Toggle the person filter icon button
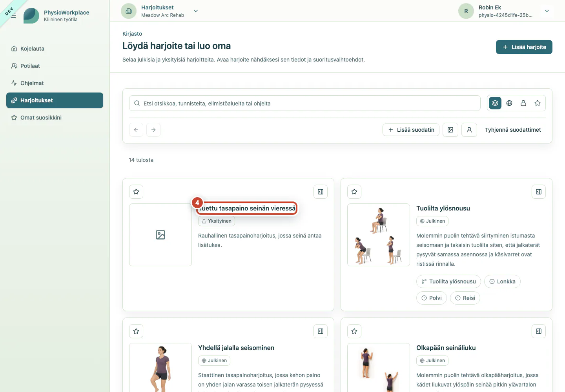This screenshot has width=565, height=392. coord(469,130)
